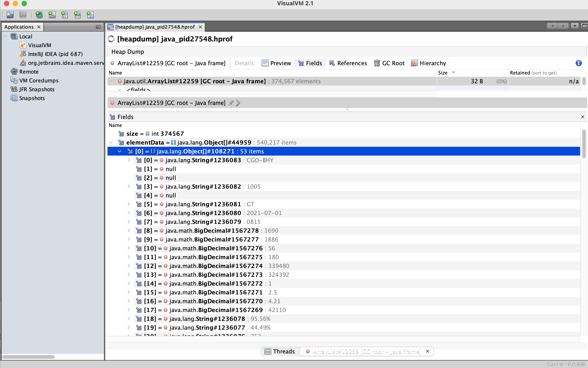The image size is (588, 368).
Task: Click Add Remote Host toolbar icon
Action: (x=39, y=15)
